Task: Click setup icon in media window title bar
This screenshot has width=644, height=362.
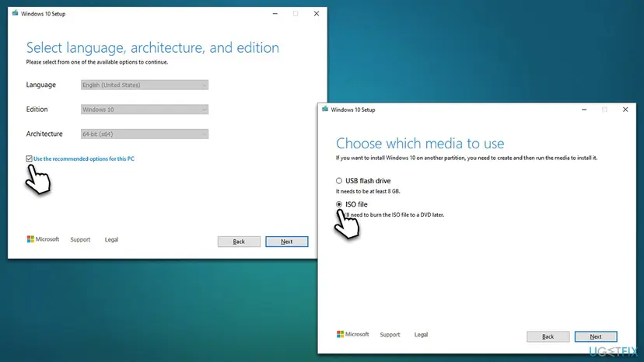Action: (325, 110)
